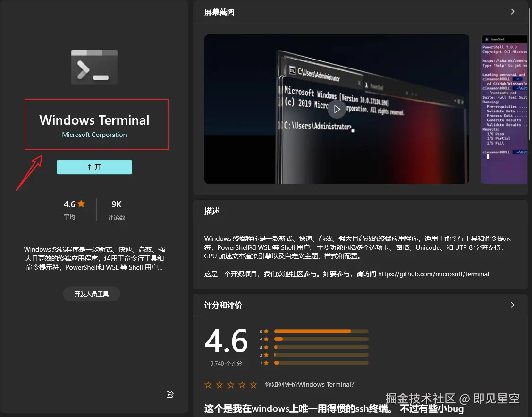Screen dimensions: 532x417
Task: Click the 1-star rating distribution bar
Action: (321, 363)
